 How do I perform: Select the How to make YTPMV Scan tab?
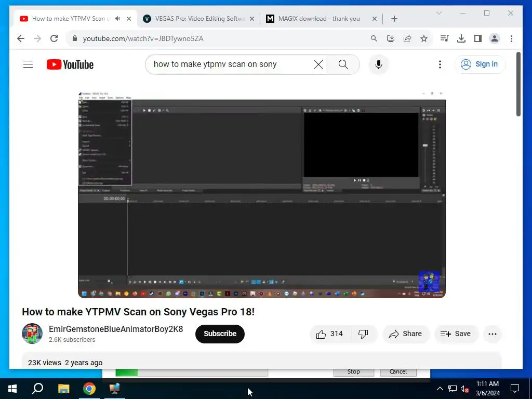[x=71, y=19]
